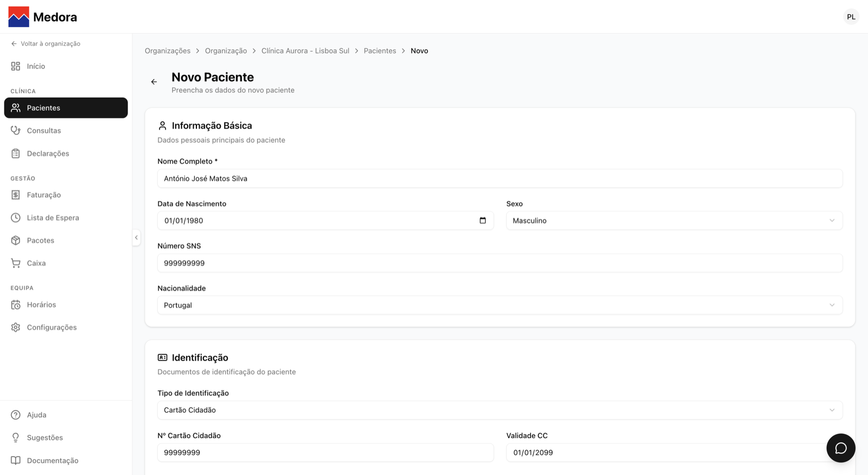Click the Data de Nascimento date text
Screen dimensions: 868x475
(183, 221)
